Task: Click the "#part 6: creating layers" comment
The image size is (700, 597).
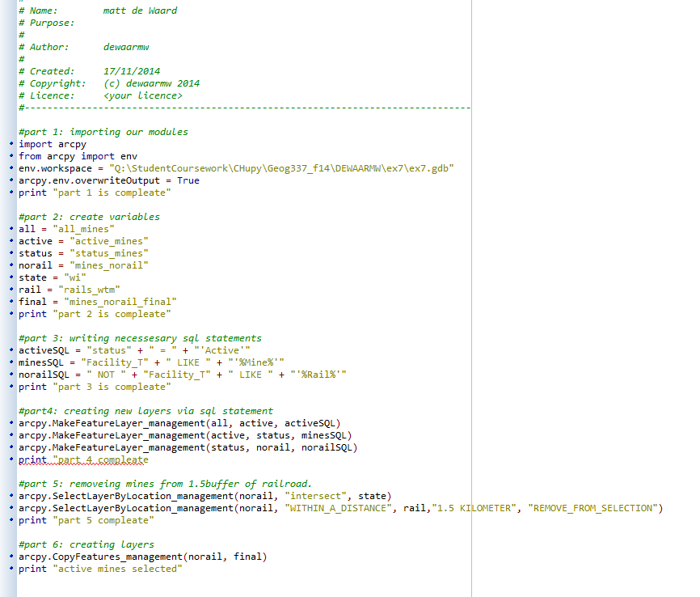Action: (86, 544)
